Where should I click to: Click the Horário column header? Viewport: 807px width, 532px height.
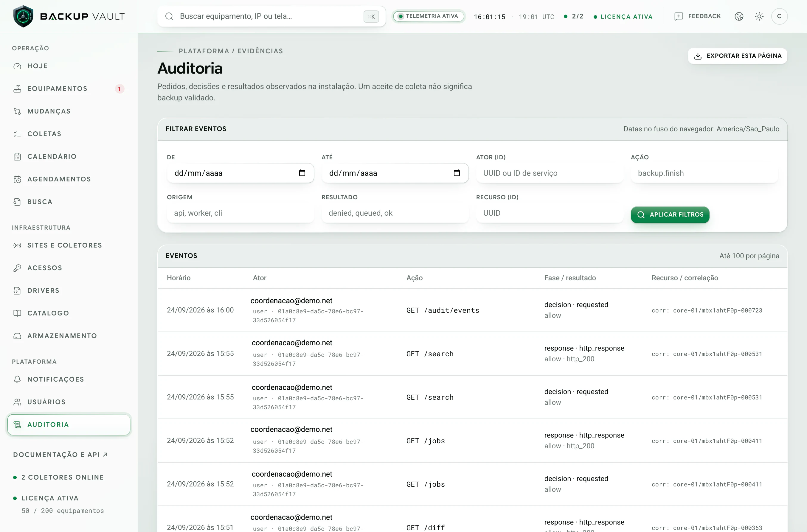pos(179,278)
